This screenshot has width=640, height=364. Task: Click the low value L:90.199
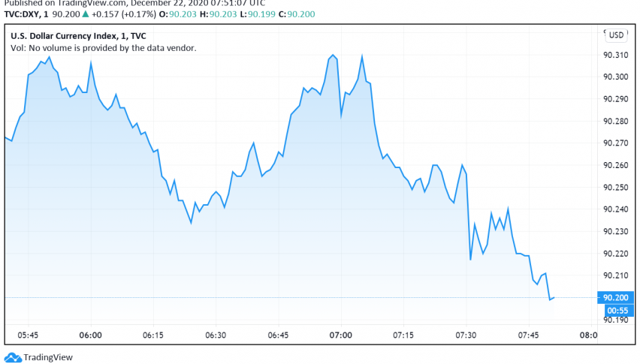(258, 14)
